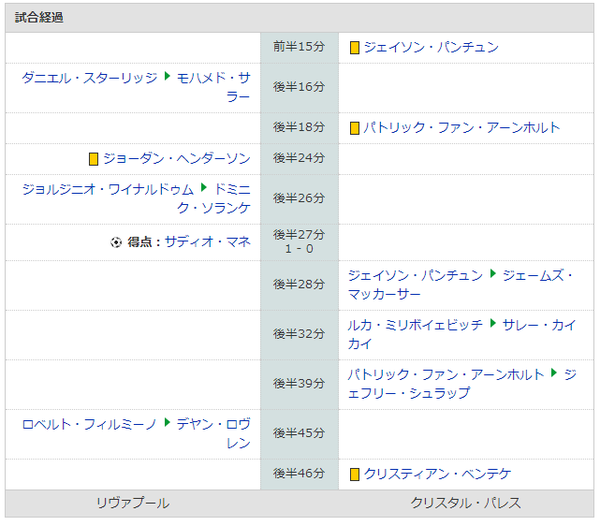600x526 pixels.
Task: Open モハメド・サラー player link
Action: [213, 87]
